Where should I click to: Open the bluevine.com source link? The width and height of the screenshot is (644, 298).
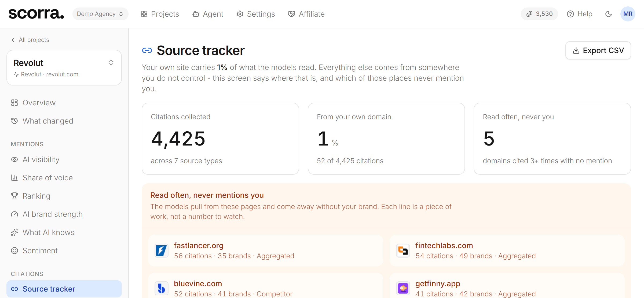(198, 284)
